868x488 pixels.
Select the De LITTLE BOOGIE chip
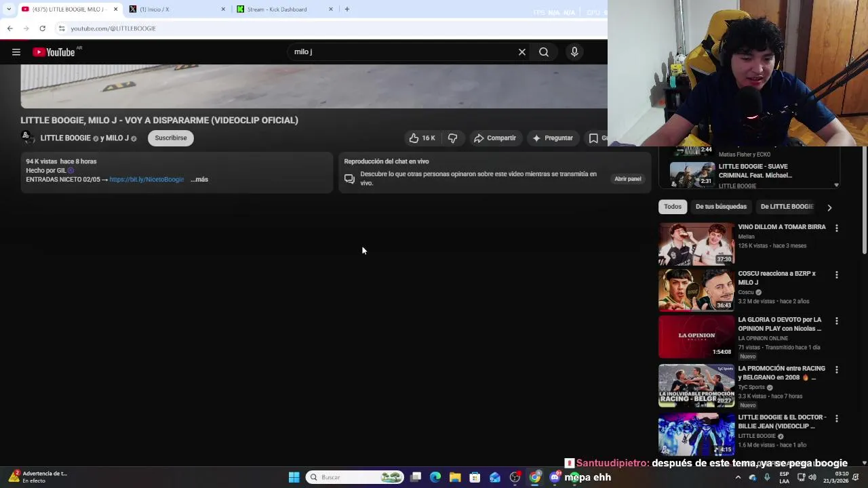pyautogui.click(x=787, y=207)
